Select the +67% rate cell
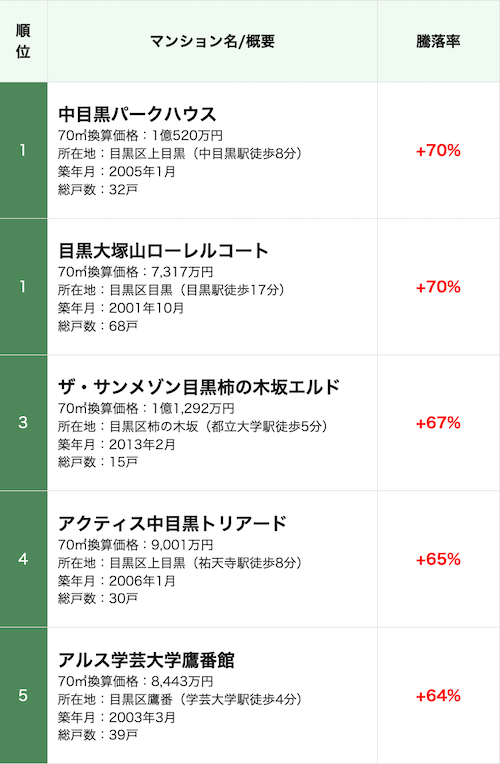Viewport: 500px width, 764px height. [x=438, y=422]
